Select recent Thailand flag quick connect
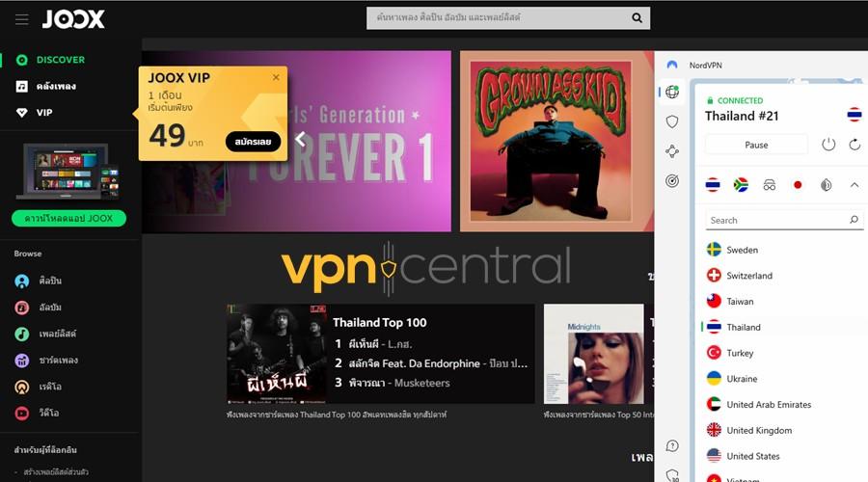Viewport: 868px width, 482px height. tap(713, 185)
